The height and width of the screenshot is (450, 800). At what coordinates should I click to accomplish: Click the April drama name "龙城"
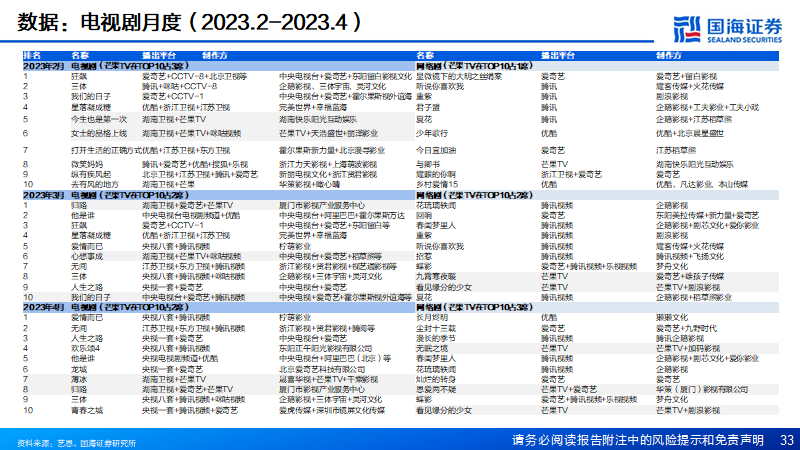tap(79, 369)
